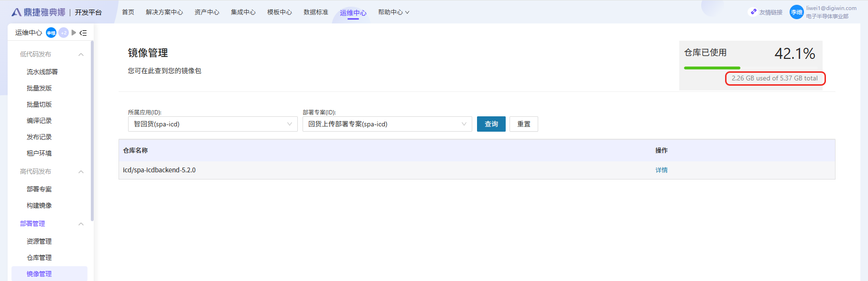Collapse the 高代码发布 group chevron
The image size is (868, 281).
[81, 172]
